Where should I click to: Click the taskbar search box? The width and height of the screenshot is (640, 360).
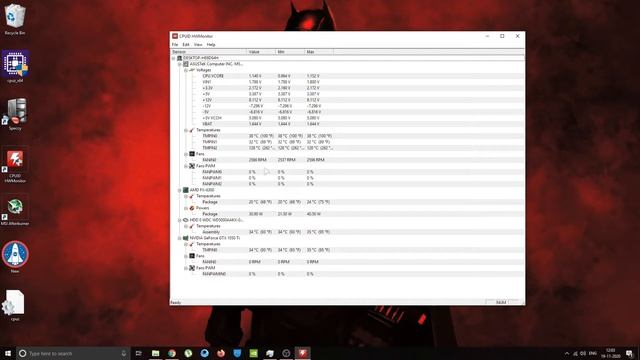(x=73, y=353)
